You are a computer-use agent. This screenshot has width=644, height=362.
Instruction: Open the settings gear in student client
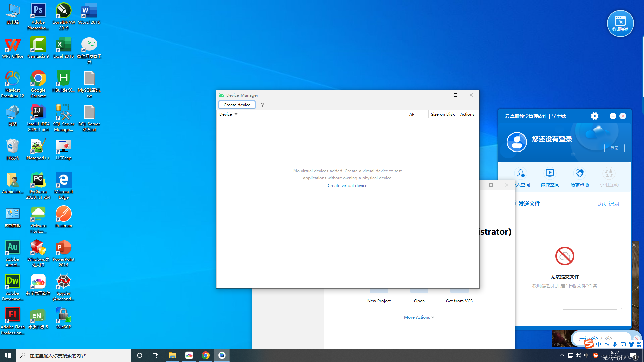coord(594,116)
